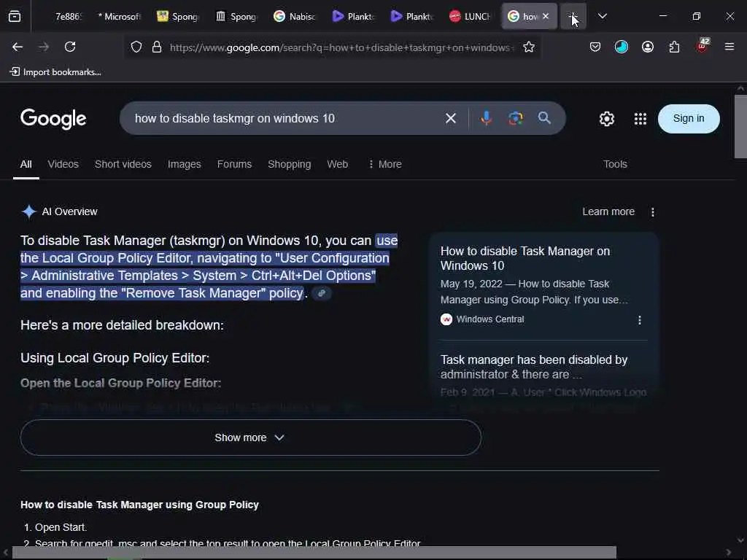747x560 pixels.
Task: Open red extension with 42 badge
Action: tap(703, 46)
